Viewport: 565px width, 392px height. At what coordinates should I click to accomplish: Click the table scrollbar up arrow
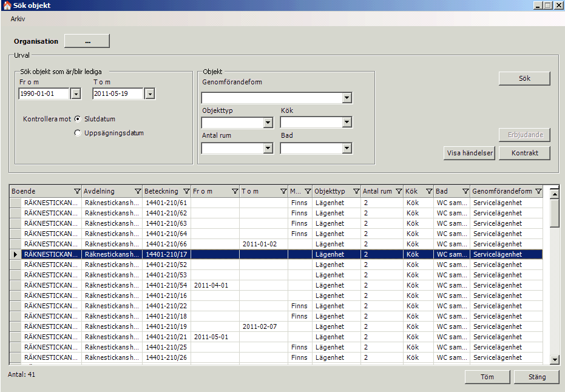(x=555, y=194)
